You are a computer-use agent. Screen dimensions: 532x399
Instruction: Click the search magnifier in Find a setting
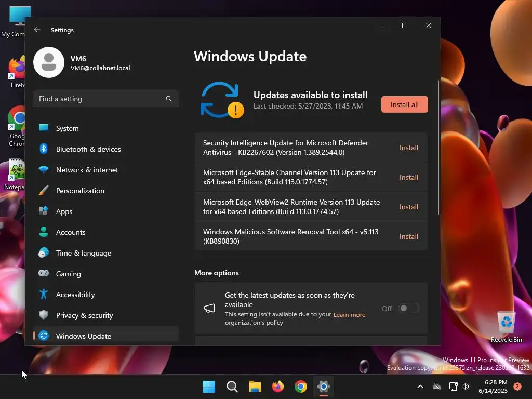(169, 99)
